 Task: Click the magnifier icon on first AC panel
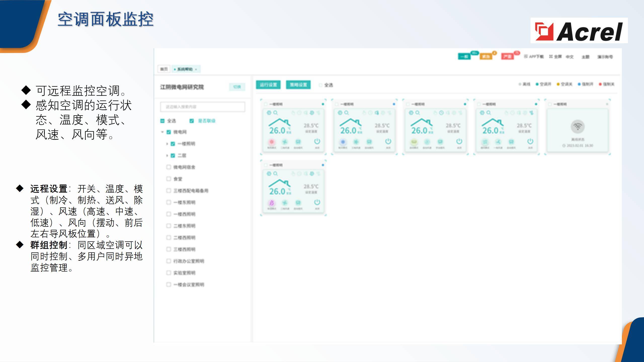[x=275, y=113]
